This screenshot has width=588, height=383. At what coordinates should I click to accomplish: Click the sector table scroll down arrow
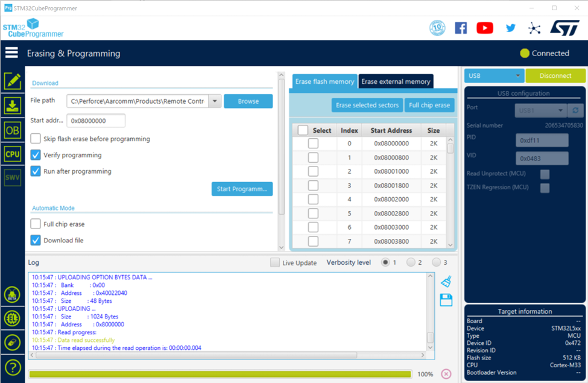pyautogui.click(x=450, y=245)
